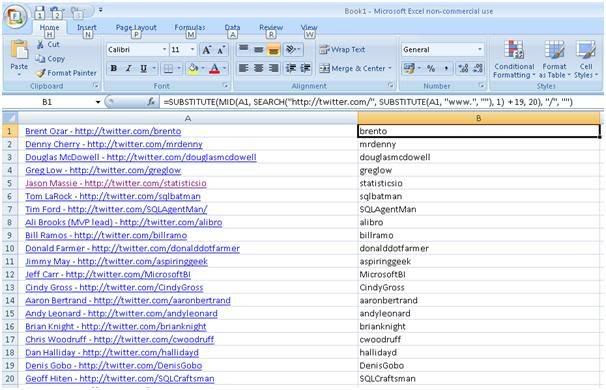
Task: Open the Review tab
Action: [271, 28]
